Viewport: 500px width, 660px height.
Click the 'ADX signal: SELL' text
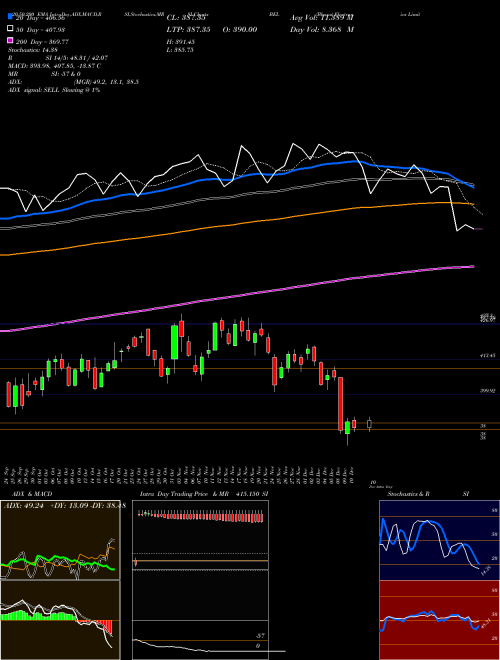tap(35, 90)
